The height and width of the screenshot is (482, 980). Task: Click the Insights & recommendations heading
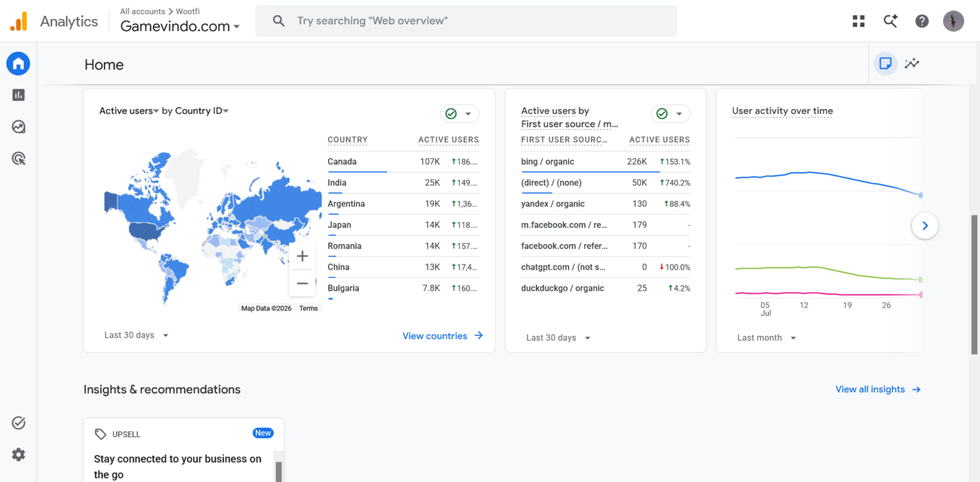pyautogui.click(x=162, y=390)
